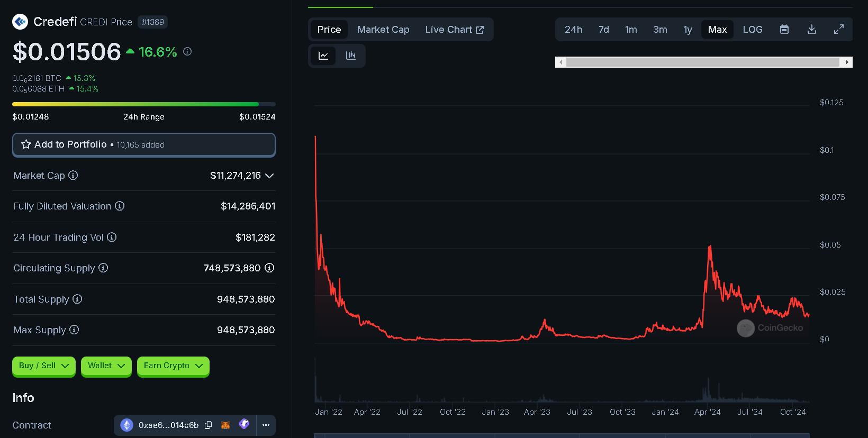Open the calendar date range picker
This screenshot has width=868, height=438.
(784, 30)
